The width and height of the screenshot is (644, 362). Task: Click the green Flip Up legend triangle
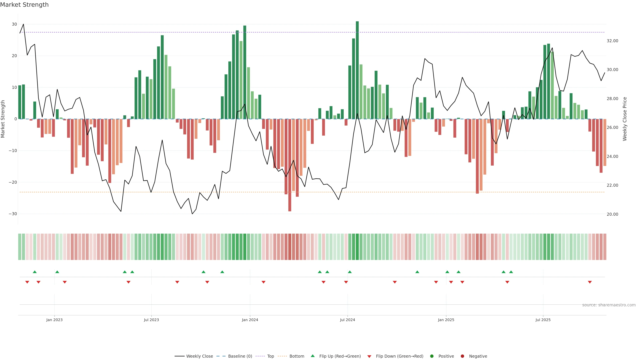pyautogui.click(x=312, y=356)
